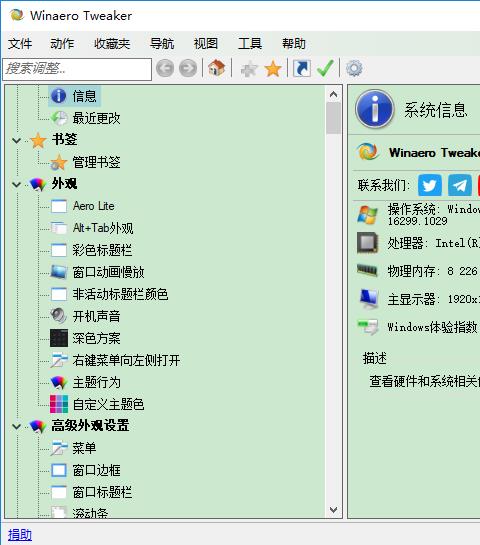Open the 动作 menu
Viewport: 480px width, 545px height.
pos(62,44)
